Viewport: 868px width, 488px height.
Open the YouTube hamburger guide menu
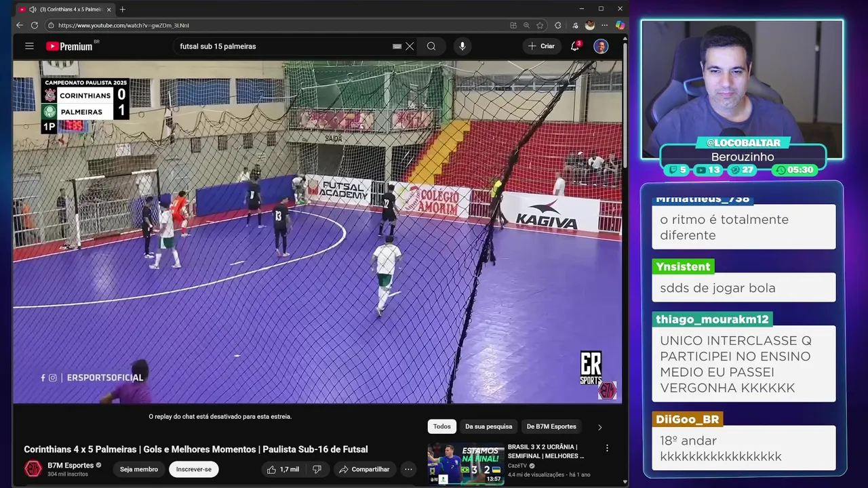(29, 46)
